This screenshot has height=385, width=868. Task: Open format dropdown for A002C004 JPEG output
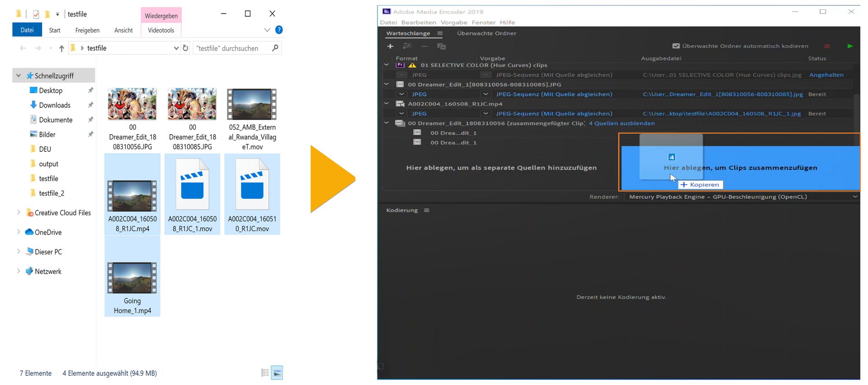(x=401, y=113)
